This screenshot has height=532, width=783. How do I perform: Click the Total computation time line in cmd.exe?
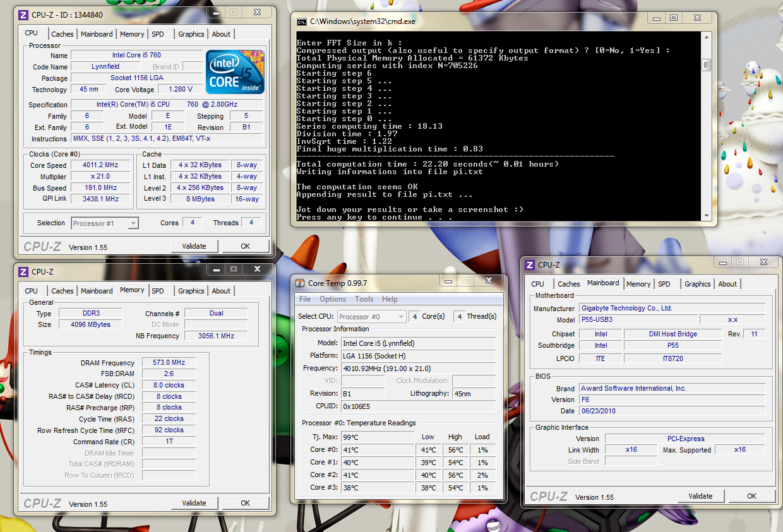pos(428,164)
